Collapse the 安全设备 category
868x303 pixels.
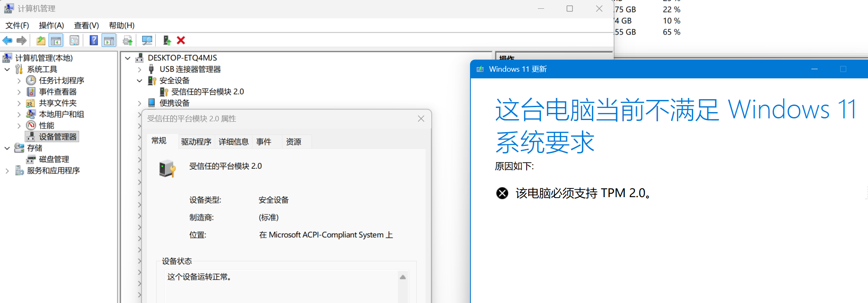click(139, 80)
